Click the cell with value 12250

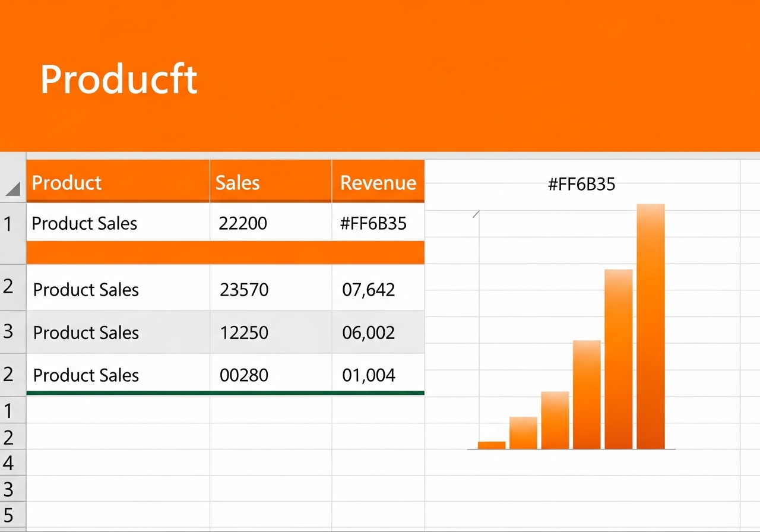(271, 332)
